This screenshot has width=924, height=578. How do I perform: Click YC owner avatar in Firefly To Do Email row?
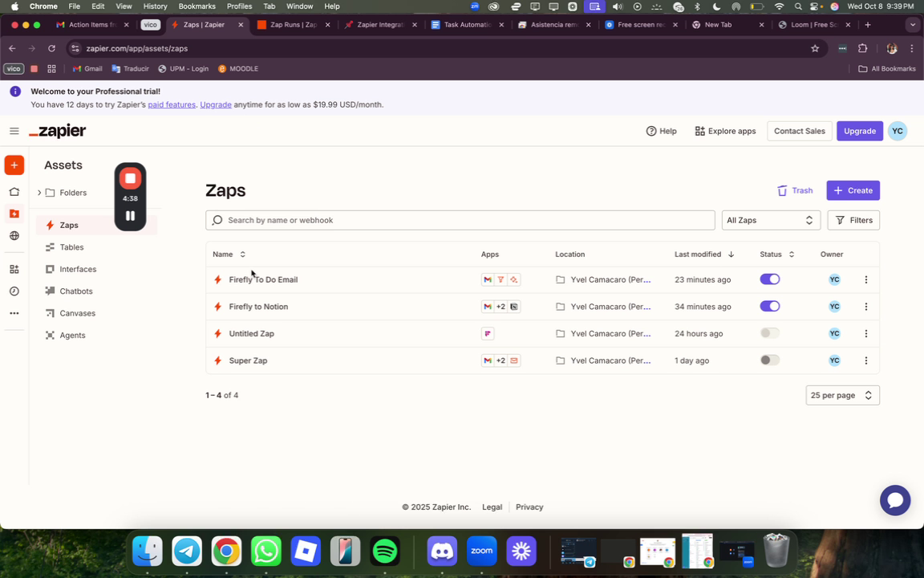tap(834, 279)
